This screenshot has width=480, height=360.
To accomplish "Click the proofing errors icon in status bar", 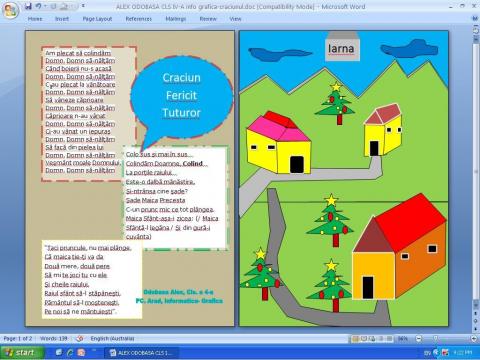I will 79,339.
